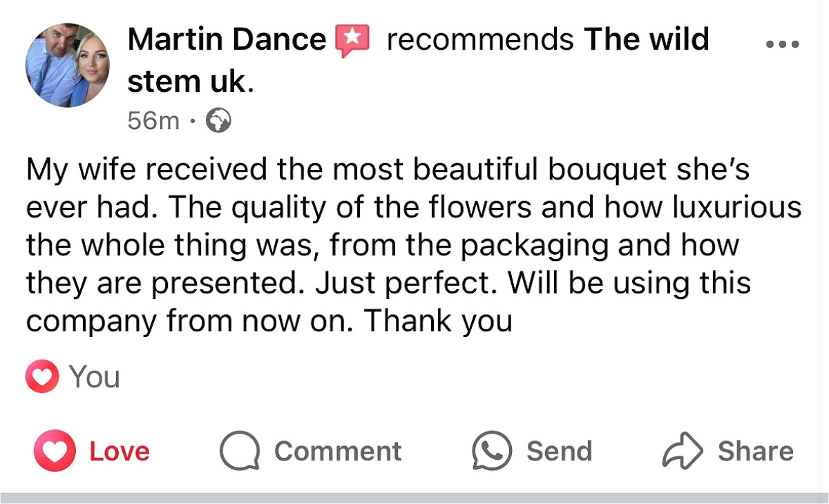Open Martin Dance profile name link
This screenshot has width=829, height=504.
point(227,39)
